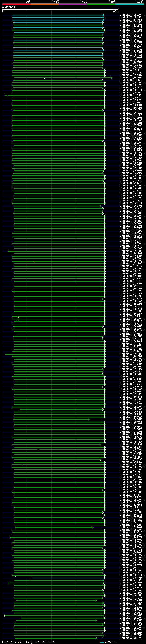This screenshot has width=146, height=644.
Task: Open hit UniRef100_B8PMB2
Action: 131,20
